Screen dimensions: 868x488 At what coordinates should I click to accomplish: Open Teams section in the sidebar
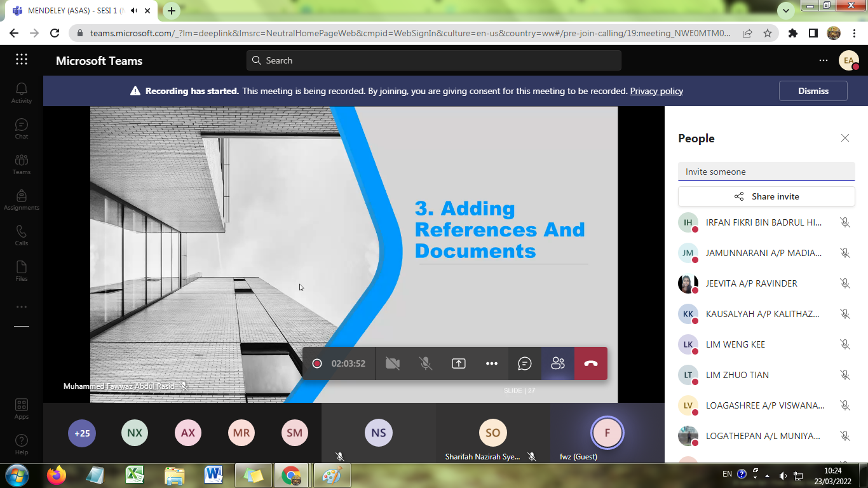pyautogui.click(x=22, y=165)
